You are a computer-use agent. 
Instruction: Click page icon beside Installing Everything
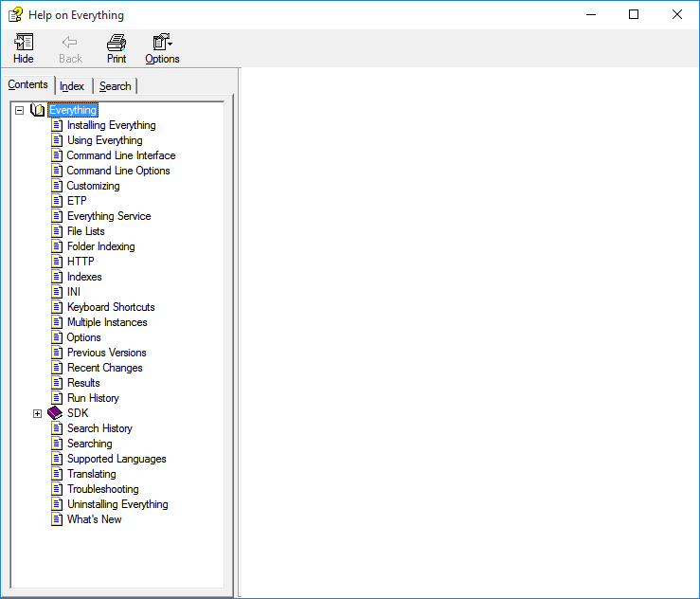57,125
